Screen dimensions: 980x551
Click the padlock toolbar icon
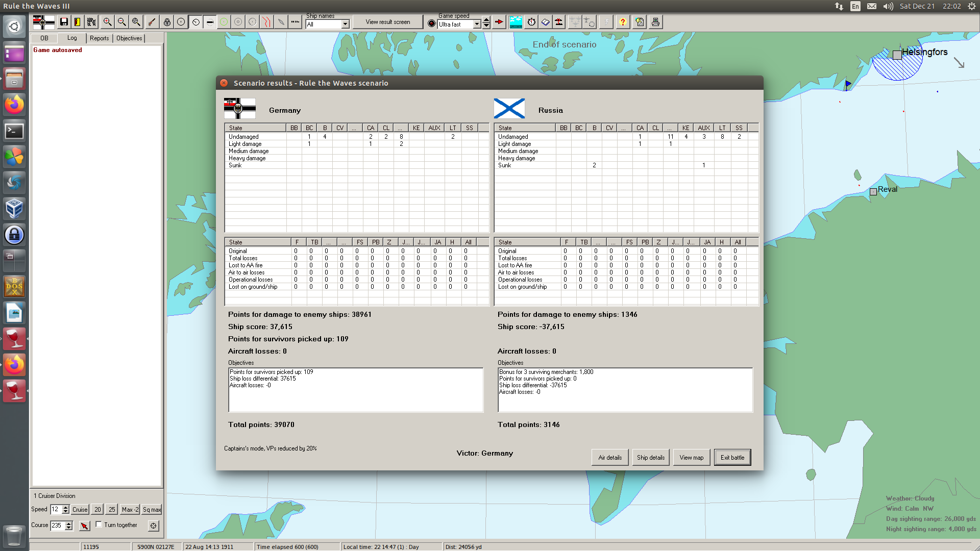[x=167, y=22]
